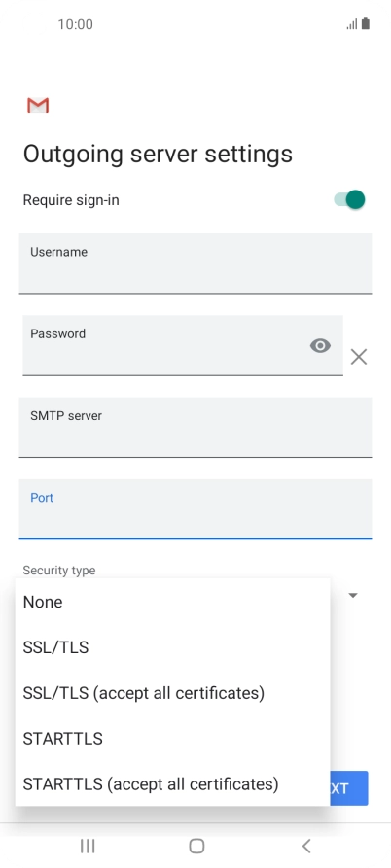This screenshot has height=868, width=391.
Task: Click the partially hidden Next button
Action: [x=349, y=788]
